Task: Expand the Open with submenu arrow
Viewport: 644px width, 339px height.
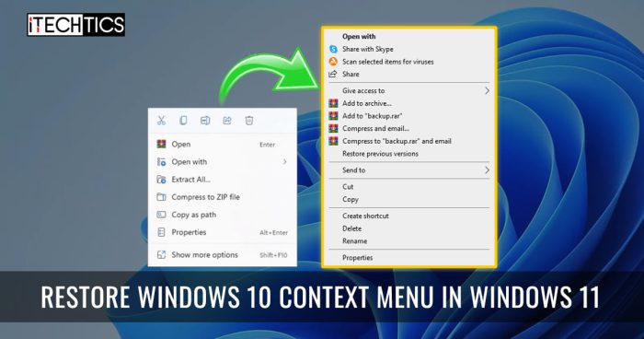Action: pyautogui.click(x=284, y=162)
